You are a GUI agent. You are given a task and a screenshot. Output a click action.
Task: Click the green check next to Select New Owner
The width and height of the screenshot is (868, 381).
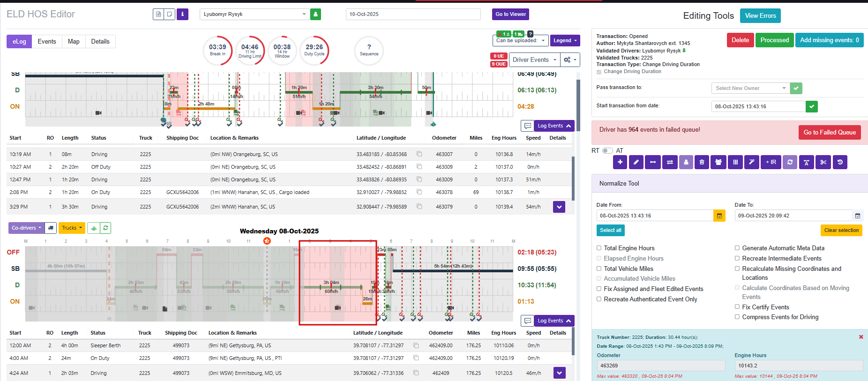point(796,88)
